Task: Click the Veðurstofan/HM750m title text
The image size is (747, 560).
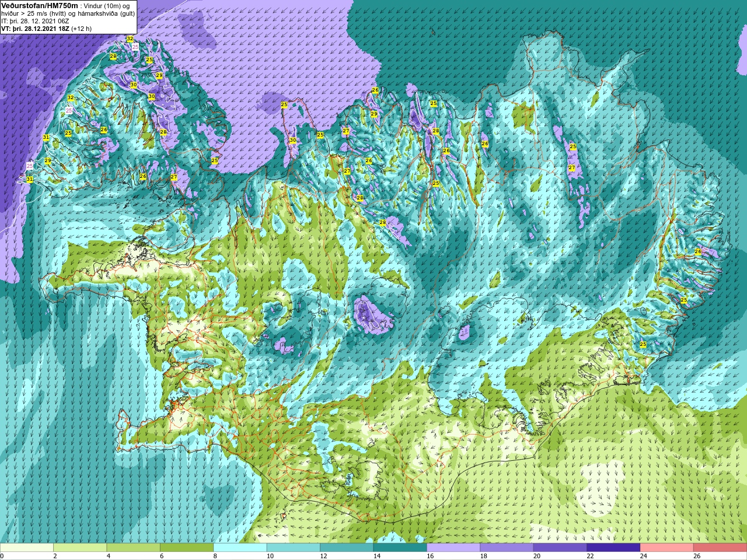Action: (40, 5)
